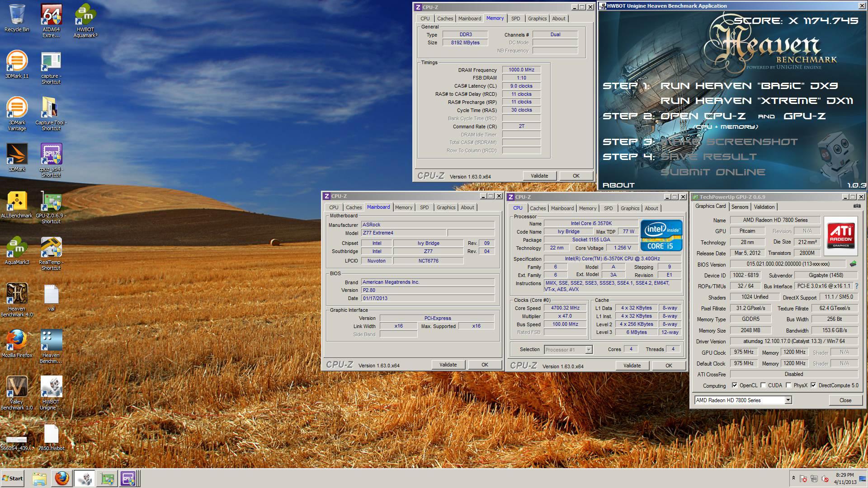
Task: Launch AIDA64 Extreme desktop icon
Action: 51,21
